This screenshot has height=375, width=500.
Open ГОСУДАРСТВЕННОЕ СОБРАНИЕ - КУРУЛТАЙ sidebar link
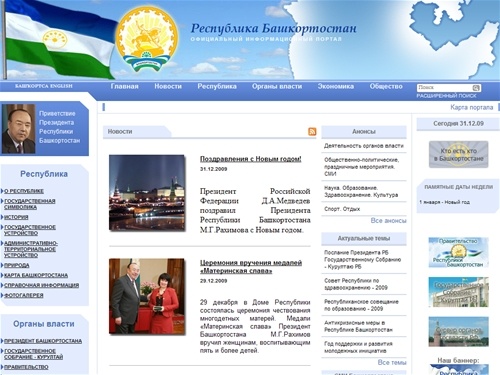[33, 354]
